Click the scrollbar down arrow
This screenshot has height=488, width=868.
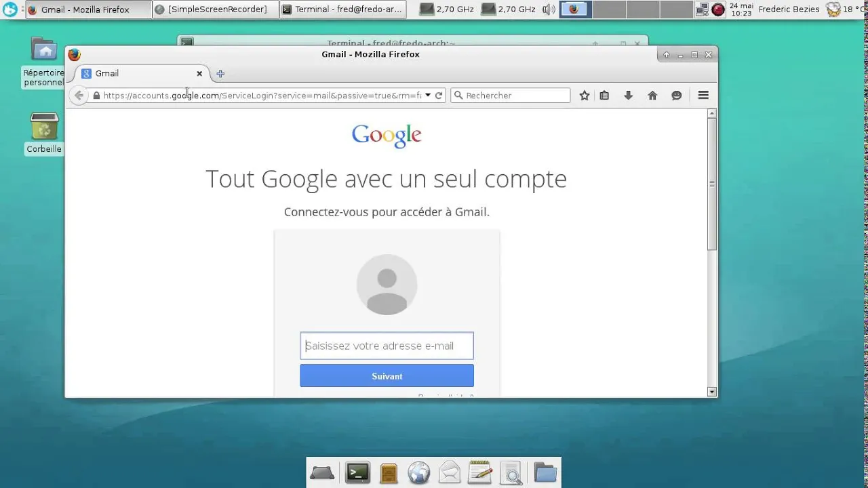(711, 392)
